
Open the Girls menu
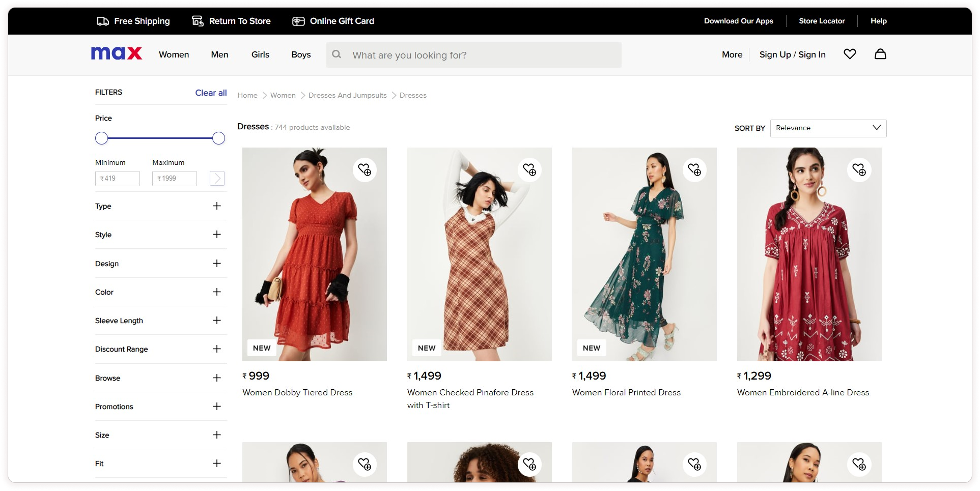pyautogui.click(x=260, y=54)
